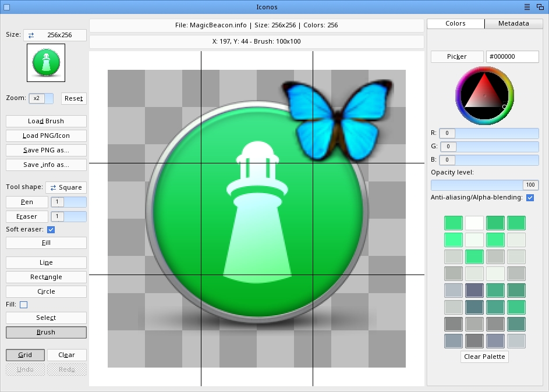Cycle the Size 256x256 selector
549x392 pixels.
coord(55,35)
